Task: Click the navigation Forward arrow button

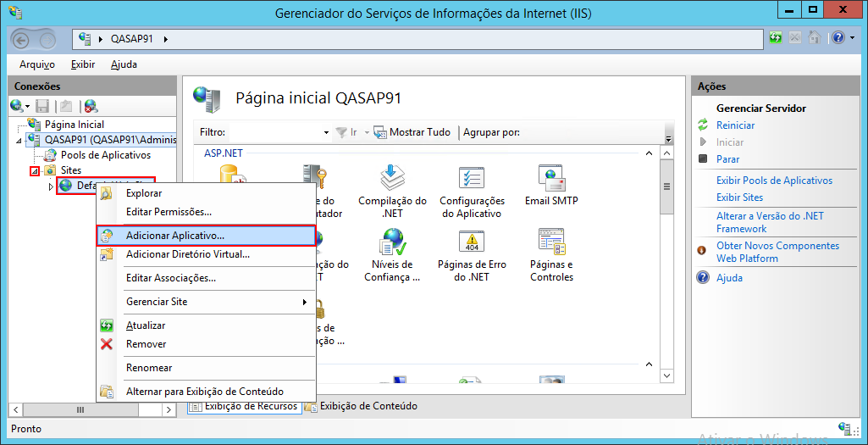Action: pyautogui.click(x=48, y=39)
